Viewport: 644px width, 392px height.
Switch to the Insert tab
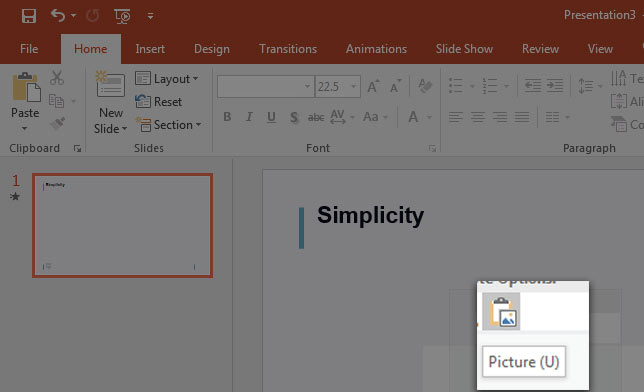(150, 49)
